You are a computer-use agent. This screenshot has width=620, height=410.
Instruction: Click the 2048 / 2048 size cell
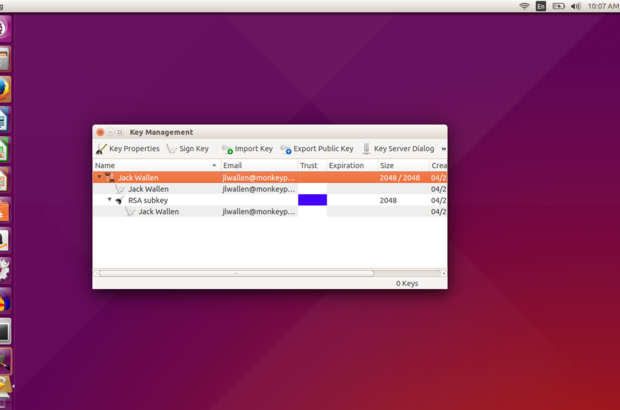pos(400,178)
